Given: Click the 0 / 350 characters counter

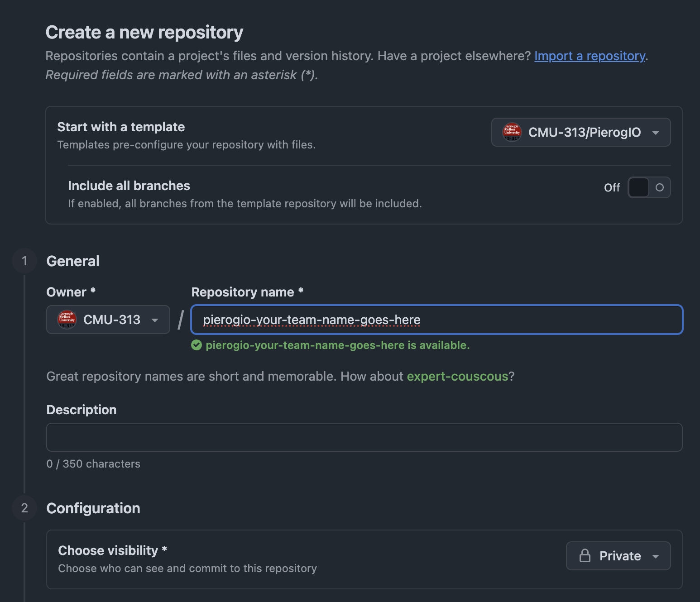Looking at the screenshot, I should pos(93,463).
